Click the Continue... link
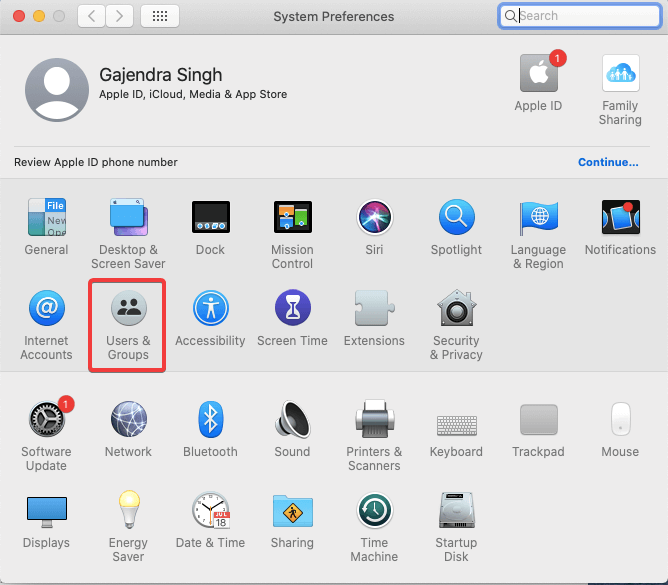 (x=608, y=162)
